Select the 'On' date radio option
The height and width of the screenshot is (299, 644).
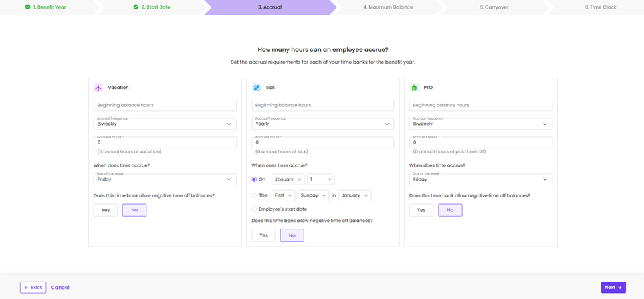point(254,179)
